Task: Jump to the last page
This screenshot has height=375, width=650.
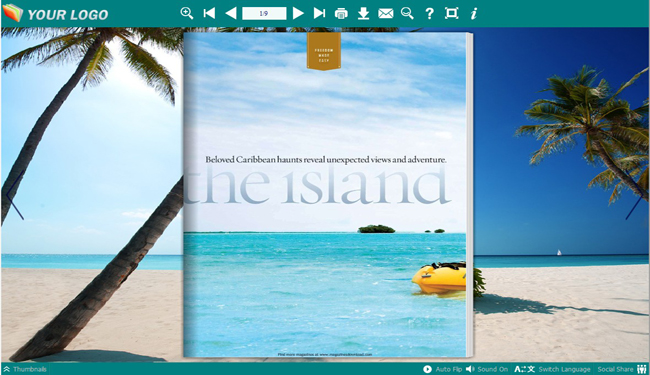Action: click(x=319, y=13)
